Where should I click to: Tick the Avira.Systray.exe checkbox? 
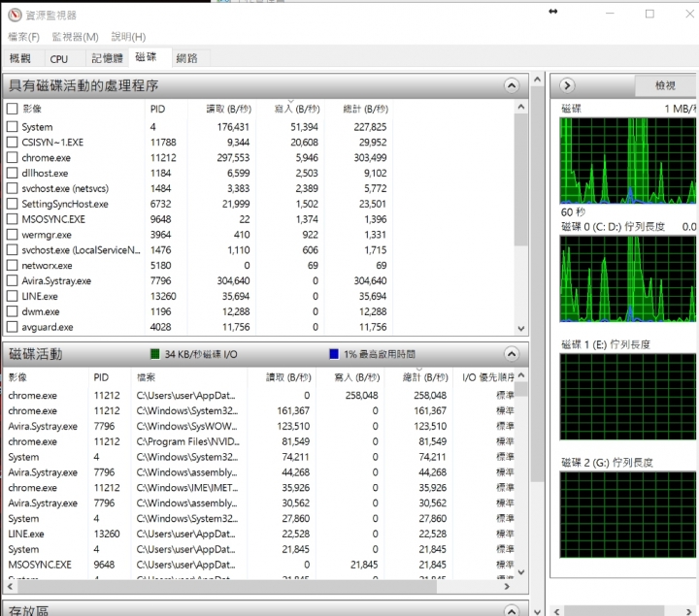pyautogui.click(x=13, y=280)
